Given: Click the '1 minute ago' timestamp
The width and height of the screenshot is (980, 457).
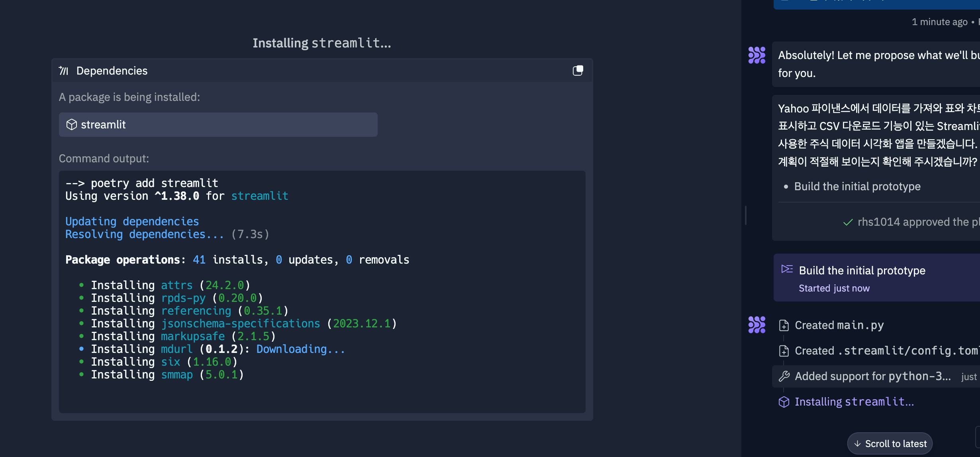Looking at the screenshot, I should tap(940, 22).
